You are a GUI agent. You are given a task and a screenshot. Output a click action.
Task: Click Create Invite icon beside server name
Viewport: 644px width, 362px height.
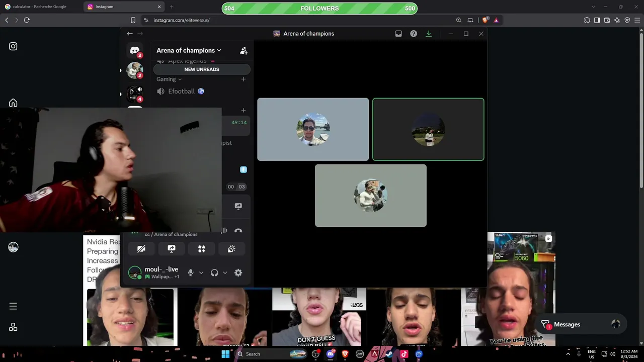coord(244,51)
